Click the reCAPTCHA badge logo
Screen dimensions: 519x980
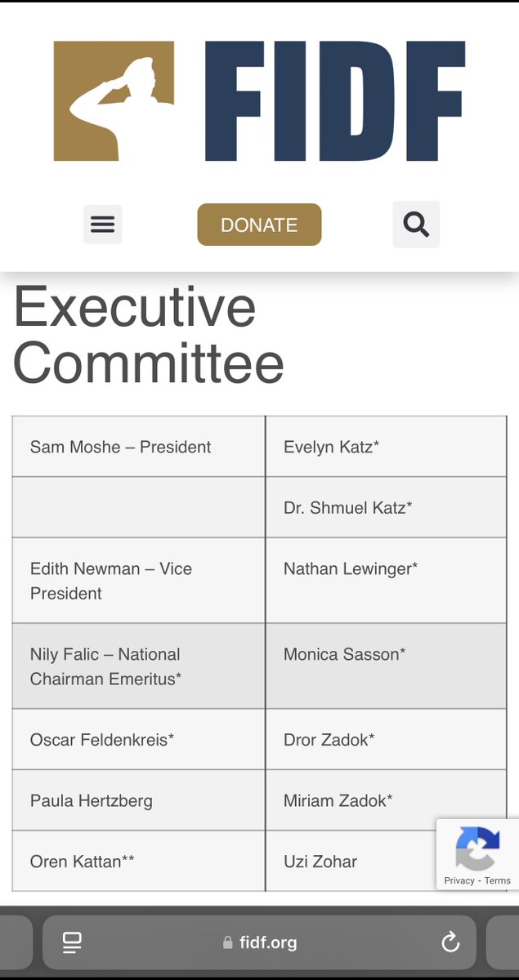[477, 848]
